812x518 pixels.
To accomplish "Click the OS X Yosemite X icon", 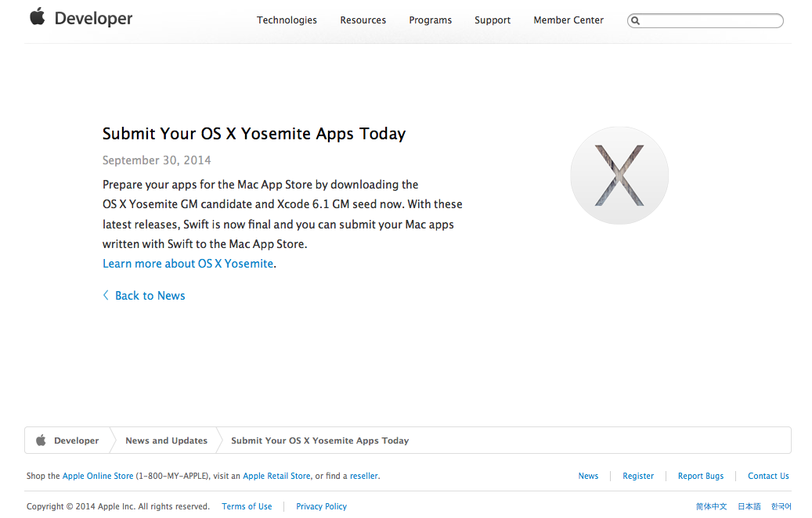I will tap(619, 175).
